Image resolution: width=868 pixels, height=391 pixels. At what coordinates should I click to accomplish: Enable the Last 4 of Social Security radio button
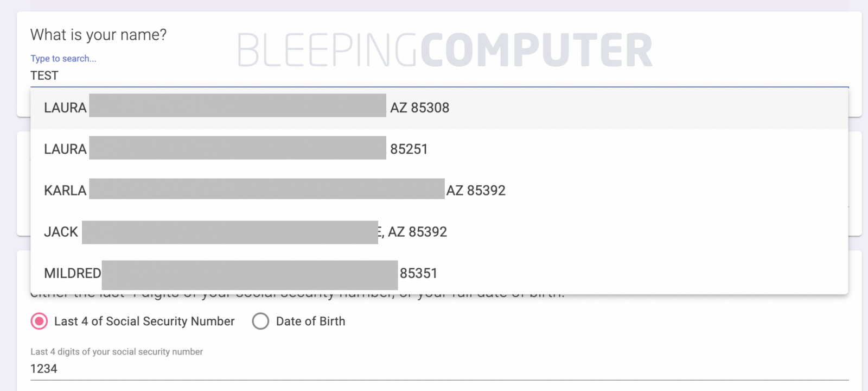pyautogui.click(x=39, y=321)
